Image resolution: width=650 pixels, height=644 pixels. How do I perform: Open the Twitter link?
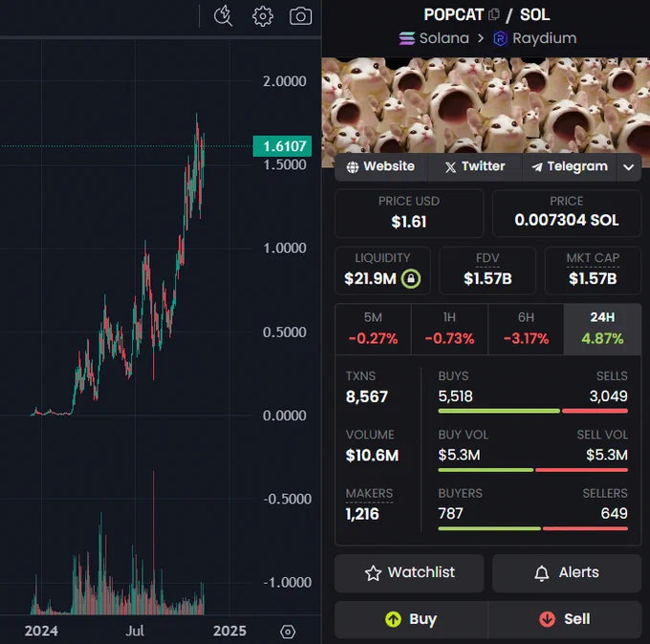click(475, 166)
